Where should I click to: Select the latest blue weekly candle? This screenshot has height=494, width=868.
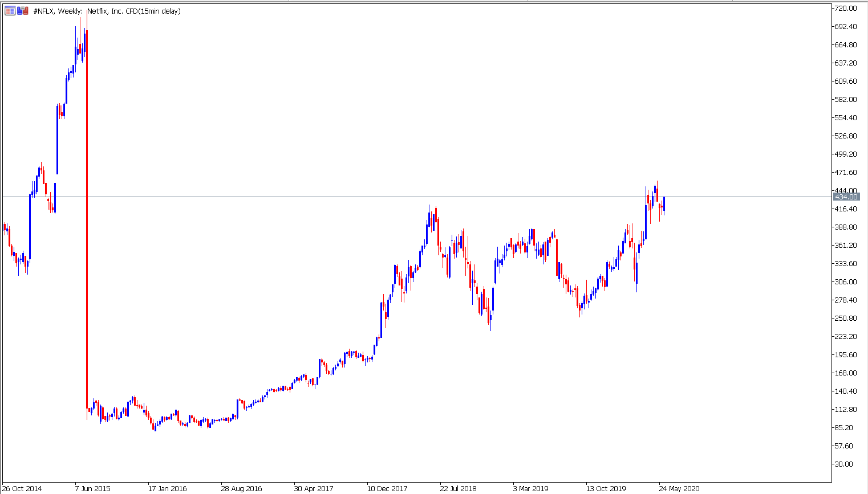(x=664, y=205)
